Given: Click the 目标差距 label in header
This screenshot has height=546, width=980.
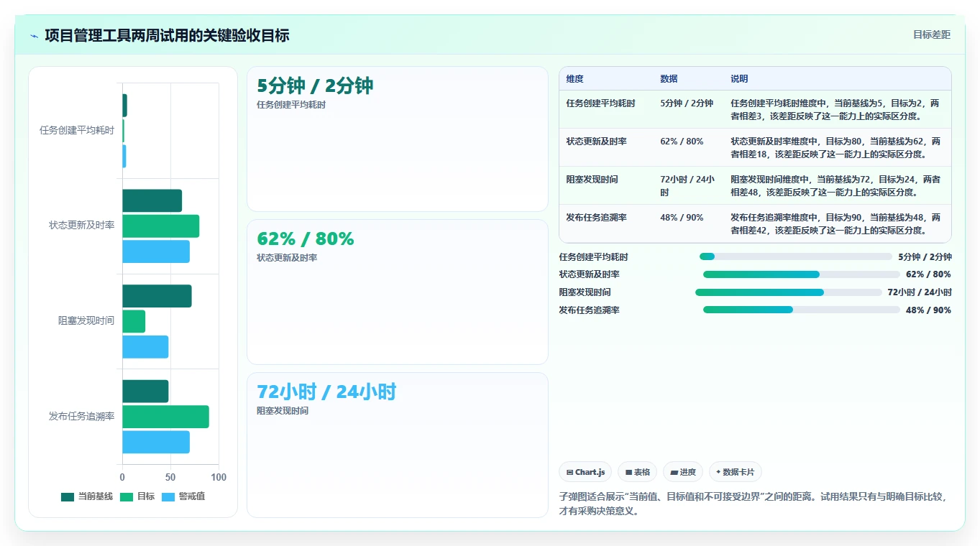Looking at the screenshot, I should tap(932, 34).
